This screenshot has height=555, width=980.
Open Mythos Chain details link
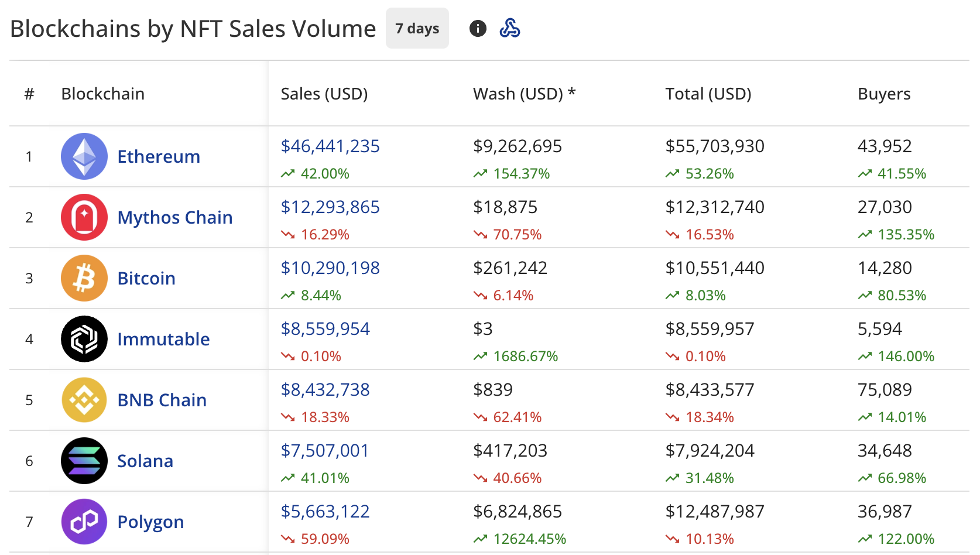pyautogui.click(x=174, y=217)
